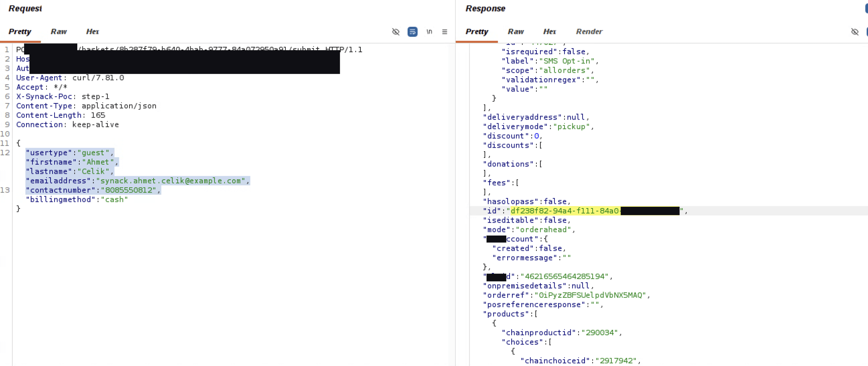The image size is (868, 366).
Task: Select the Request Pretty tab
Action: coord(20,32)
